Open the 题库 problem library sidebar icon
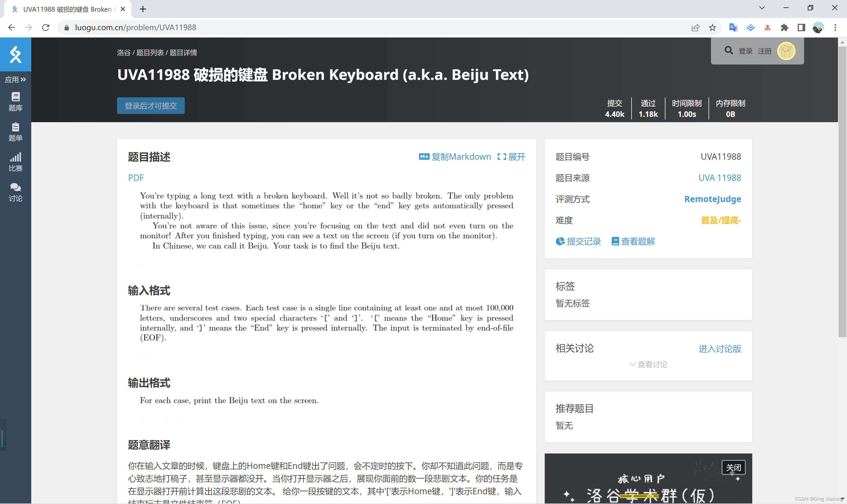847x504 pixels. click(x=15, y=101)
